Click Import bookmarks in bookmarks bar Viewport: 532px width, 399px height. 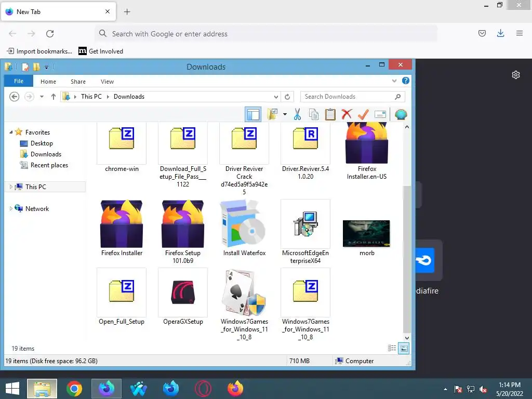(x=39, y=51)
